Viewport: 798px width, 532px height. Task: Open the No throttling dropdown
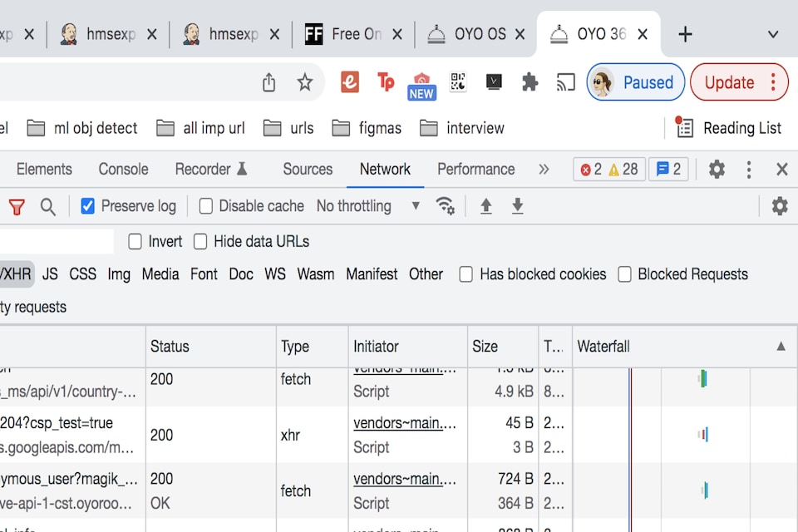(x=367, y=206)
